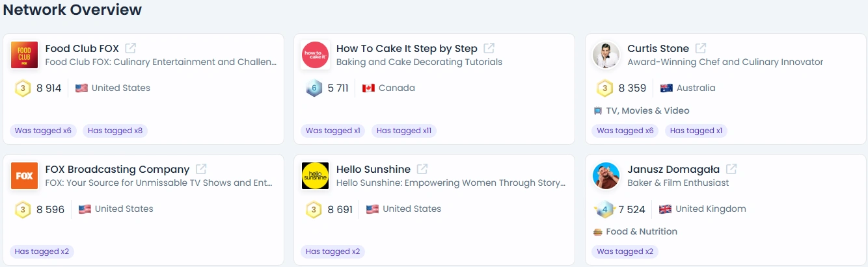
Task: Click the Food Club FOX logo thumbnail
Action: 25,55
